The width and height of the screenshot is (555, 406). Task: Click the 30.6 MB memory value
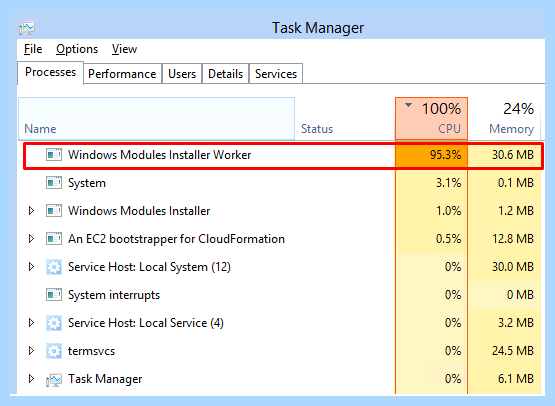point(513,155)
